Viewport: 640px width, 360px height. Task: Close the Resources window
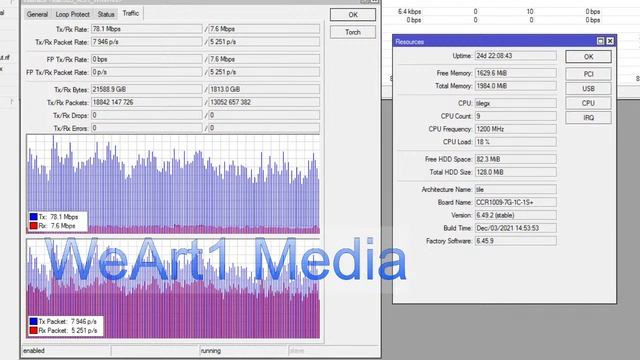click(610, 41)
